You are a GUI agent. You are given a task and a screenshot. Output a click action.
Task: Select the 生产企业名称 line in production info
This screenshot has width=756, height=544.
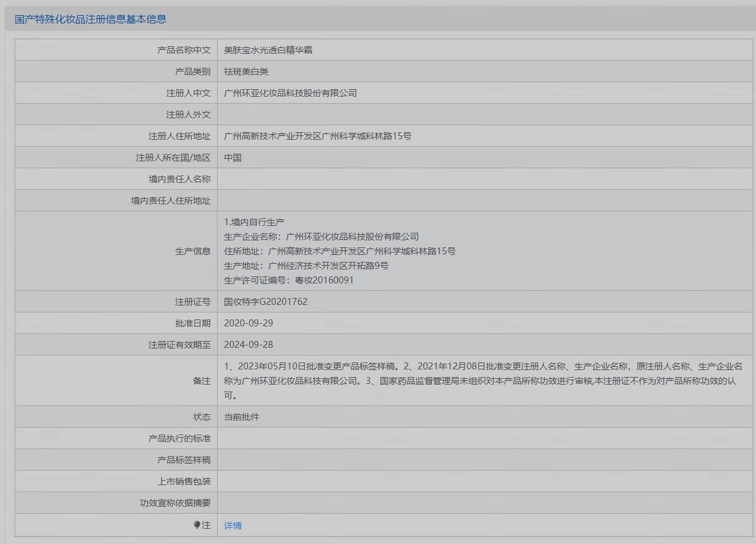[x=321, y=237]
